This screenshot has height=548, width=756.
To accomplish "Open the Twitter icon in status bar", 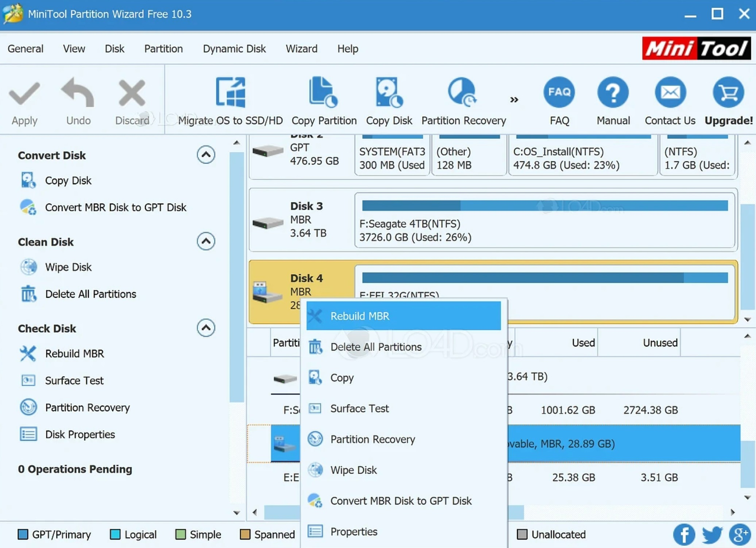I will [712, 535].
